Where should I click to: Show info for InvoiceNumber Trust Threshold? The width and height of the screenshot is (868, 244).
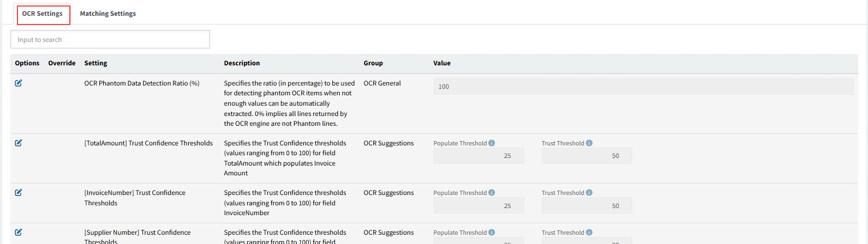(589, 193)
